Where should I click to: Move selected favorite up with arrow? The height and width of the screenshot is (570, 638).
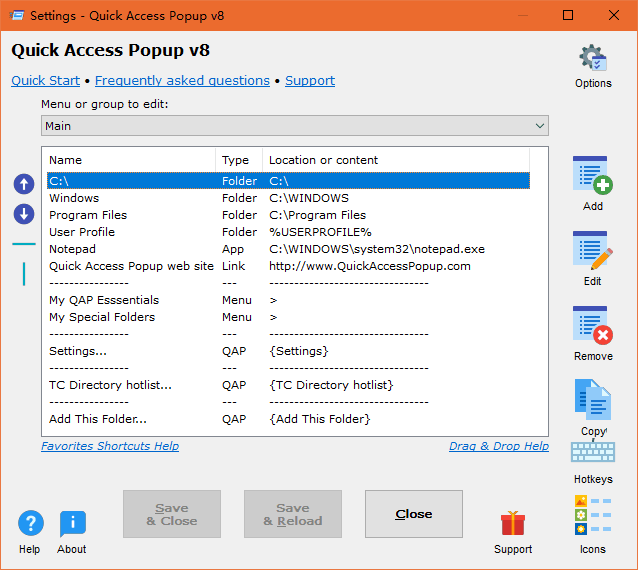24,184
